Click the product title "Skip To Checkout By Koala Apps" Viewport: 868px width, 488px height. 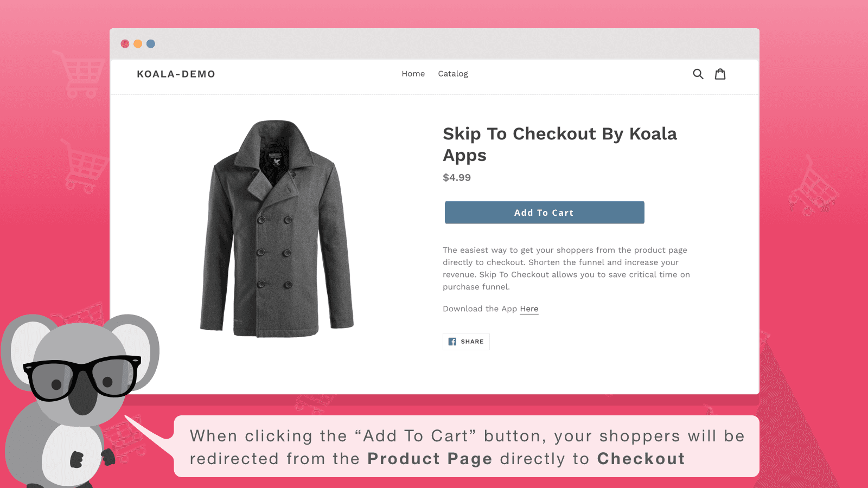tap(560, 145)
